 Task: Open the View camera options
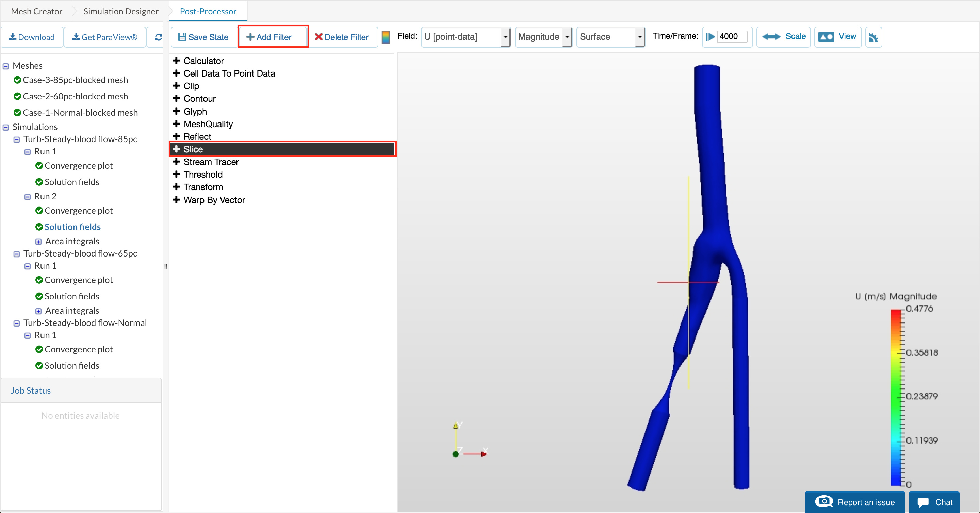[x=837, y=36]
